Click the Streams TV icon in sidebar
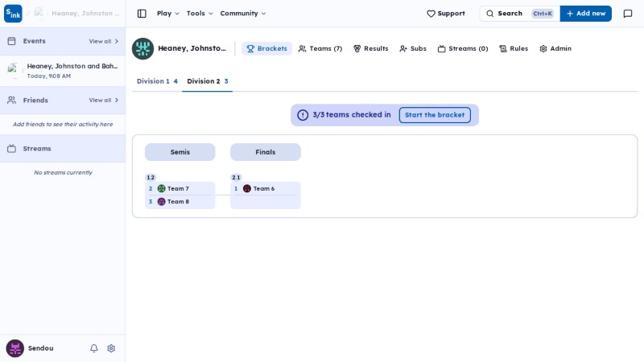The width and height of the screenshot is (644, 362). point(11,149)
